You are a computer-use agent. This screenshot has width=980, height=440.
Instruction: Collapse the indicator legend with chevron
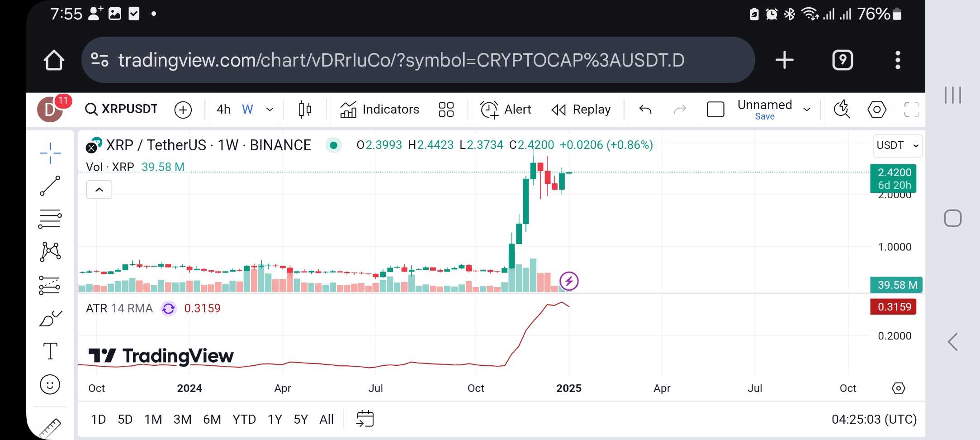point(99,190)
